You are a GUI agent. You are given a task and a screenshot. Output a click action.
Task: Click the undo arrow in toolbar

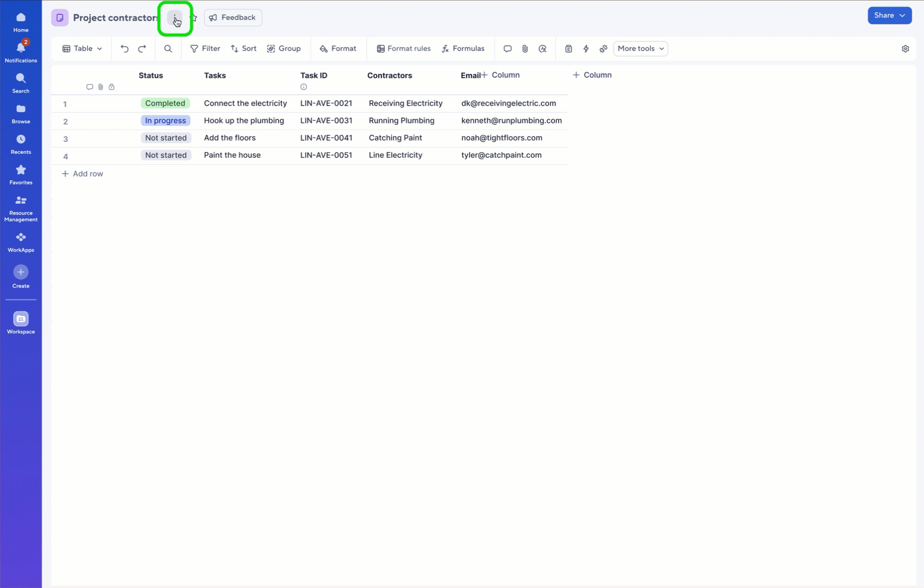125,49
